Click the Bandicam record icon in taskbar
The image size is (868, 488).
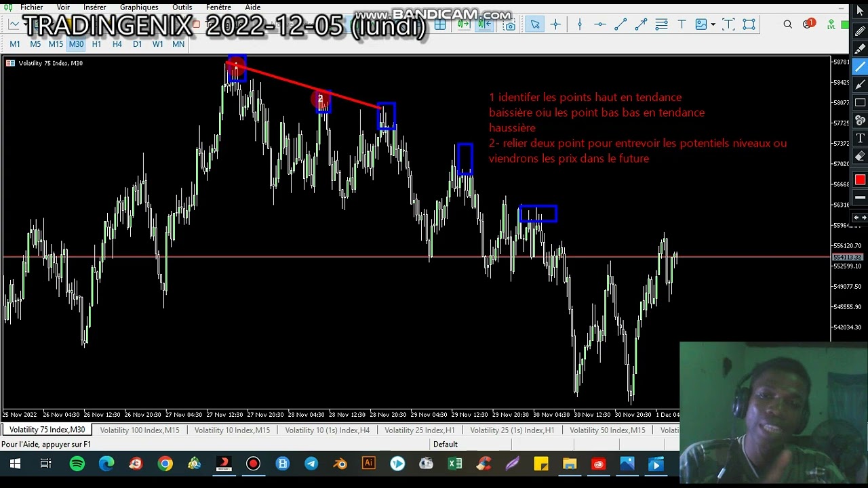(253, 464)
